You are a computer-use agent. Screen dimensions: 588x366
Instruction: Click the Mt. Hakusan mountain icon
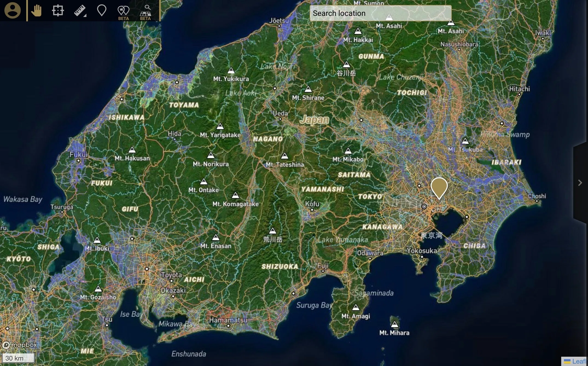[132, 150]
